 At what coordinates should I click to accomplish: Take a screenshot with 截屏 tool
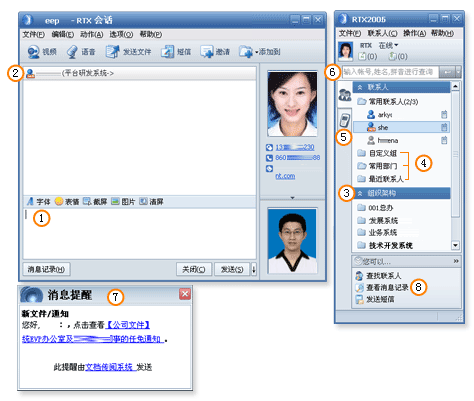[87, 201]
